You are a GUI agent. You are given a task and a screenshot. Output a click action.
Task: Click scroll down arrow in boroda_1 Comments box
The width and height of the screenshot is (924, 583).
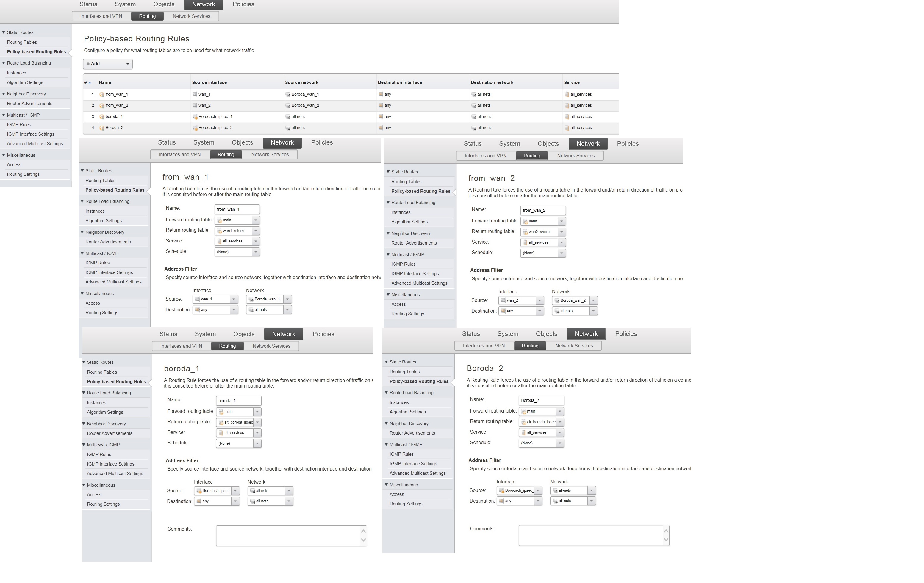click(363, 540)
